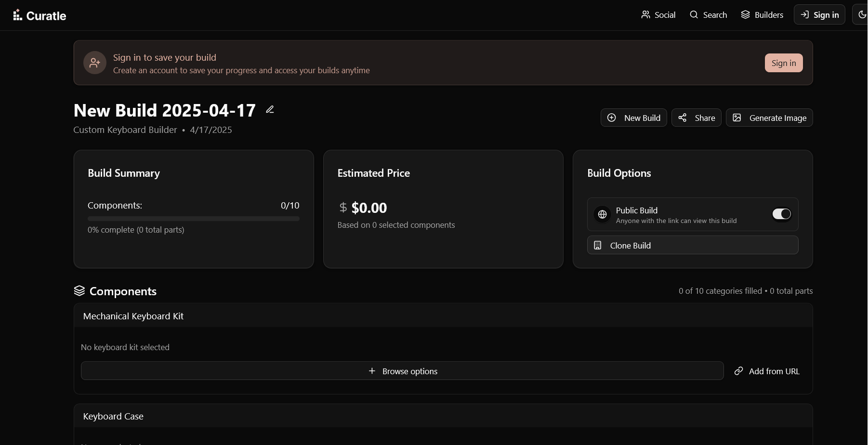Open the Builders nav item
Image resolution: width=868 pixels, height=445 pixels.
pyautogui.click(x=762, y=15)
